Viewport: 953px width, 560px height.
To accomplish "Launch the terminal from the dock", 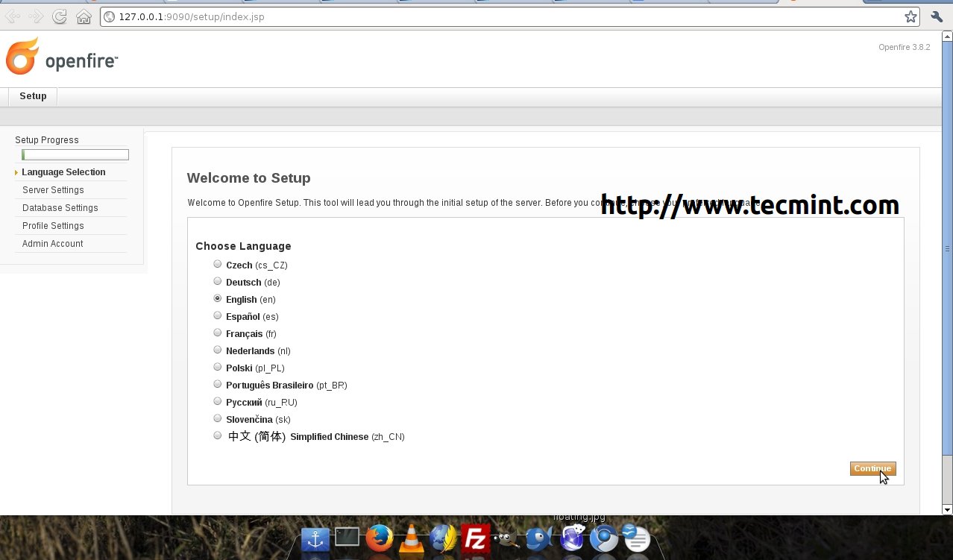I will tap(347, 537).
